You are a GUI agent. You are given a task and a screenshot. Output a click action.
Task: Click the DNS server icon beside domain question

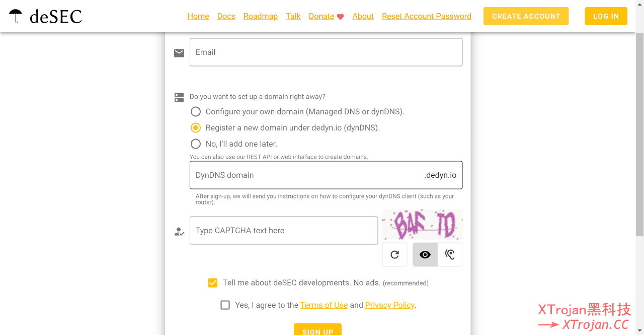(x=179, y=97)
